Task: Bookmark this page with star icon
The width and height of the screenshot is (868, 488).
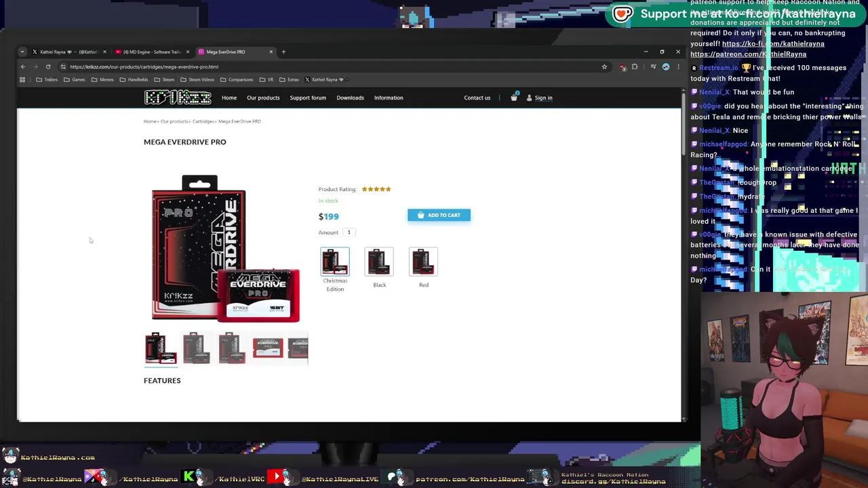Action: 604,66
